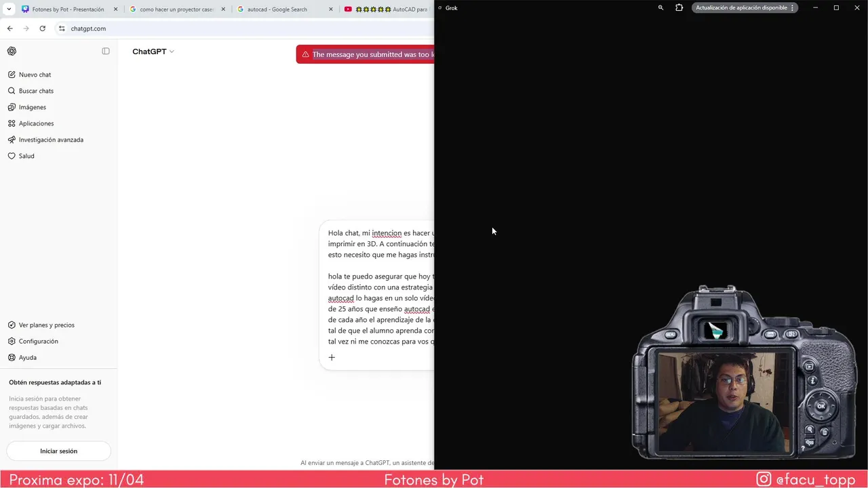Switch to the Fotones by Pot tab
Image resolution: width=868 pixels, height=488 pixels.
pos(68,9)
